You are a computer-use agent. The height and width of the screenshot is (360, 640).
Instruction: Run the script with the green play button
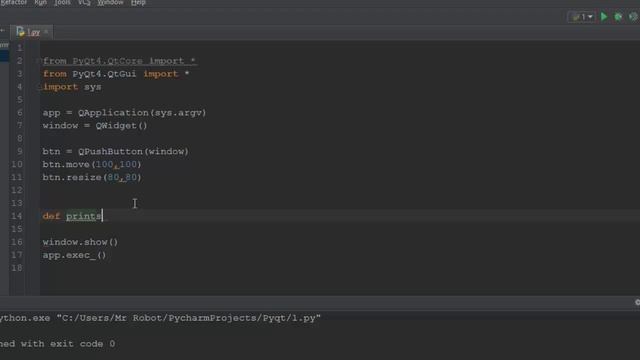604,17
